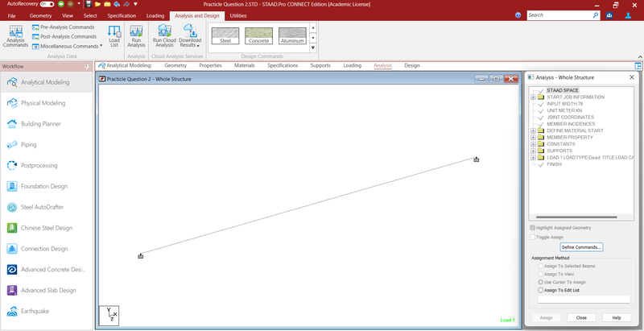Image resolution: width=644 pixels, height=331 pixels.
Task: Switch to the Select ribbon tab
Action: click(90, 15)
